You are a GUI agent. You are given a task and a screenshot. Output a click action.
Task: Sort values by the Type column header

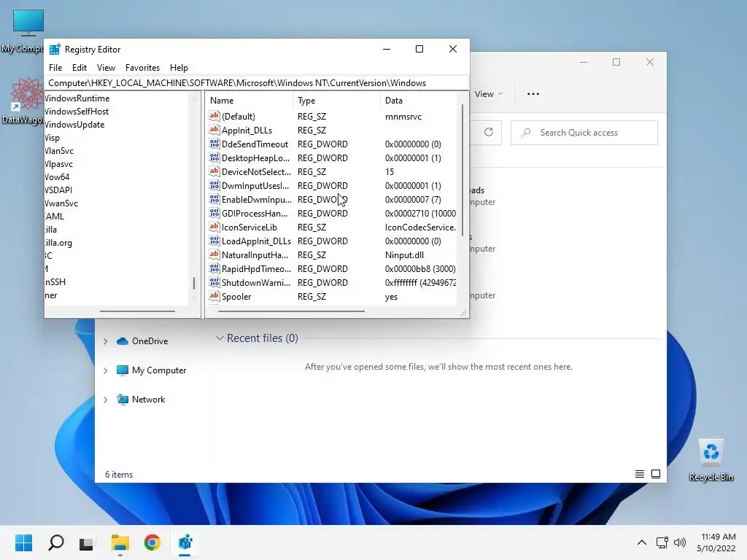(336, 101)
